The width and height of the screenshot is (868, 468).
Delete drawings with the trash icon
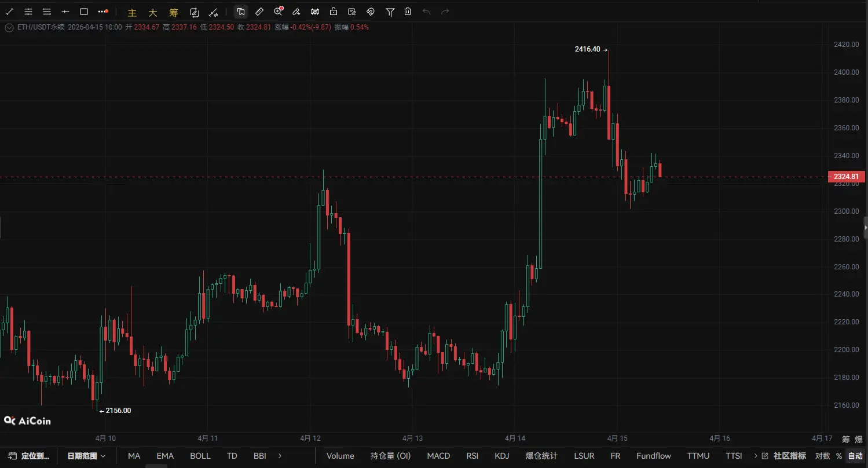[x=408, y=12]
